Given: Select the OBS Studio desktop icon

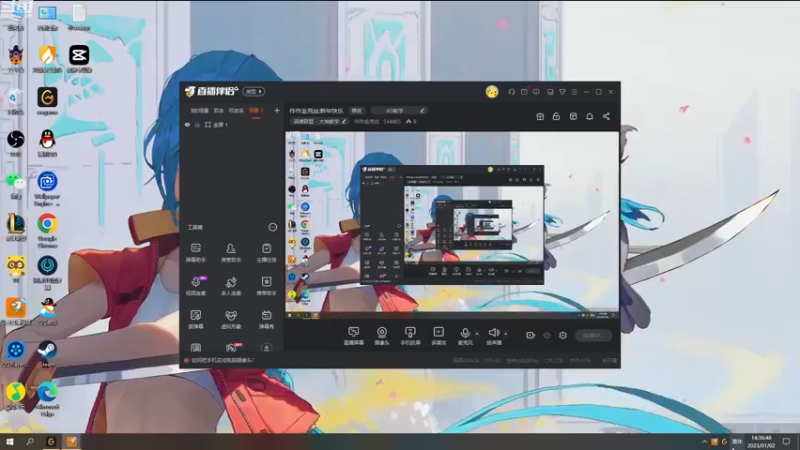Looking at the screenshot, I should (16, 142).
